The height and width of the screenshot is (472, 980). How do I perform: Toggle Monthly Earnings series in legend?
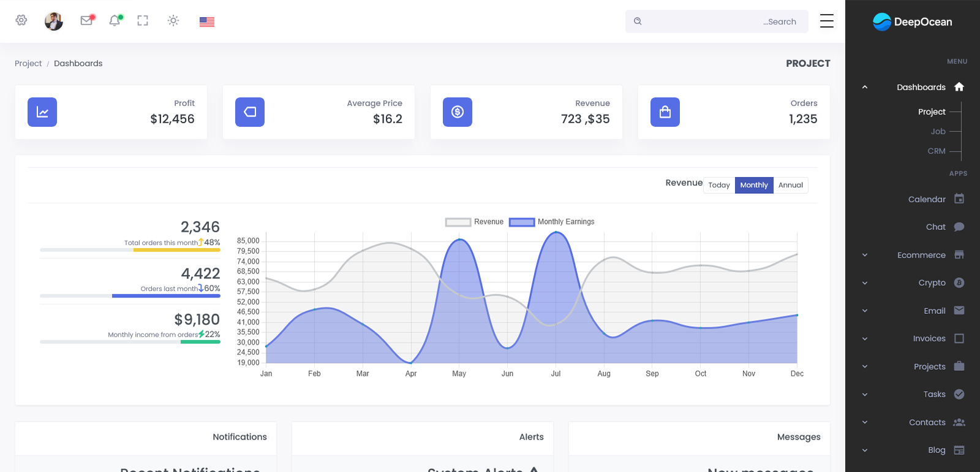(552, 222)
